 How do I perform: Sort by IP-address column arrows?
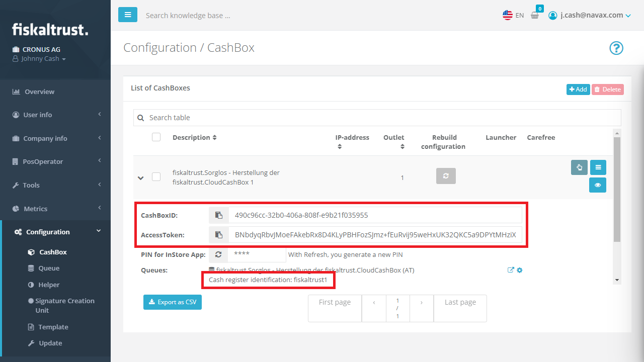(340, 147)
